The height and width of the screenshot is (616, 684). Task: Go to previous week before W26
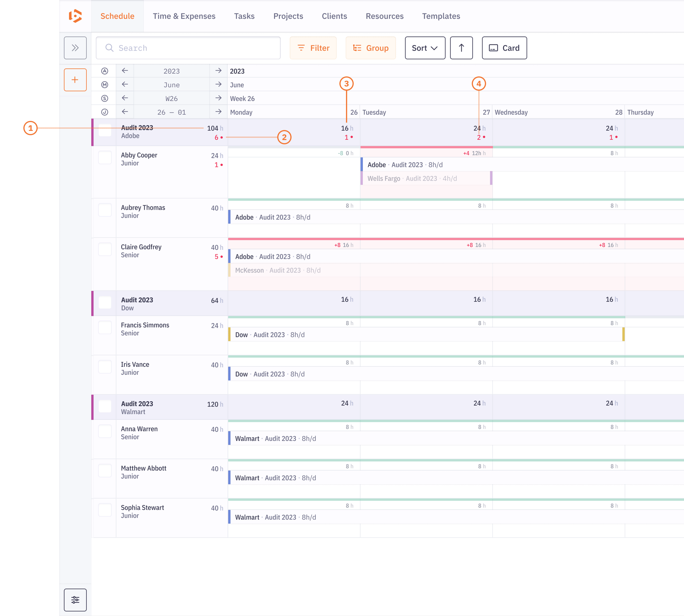[x=125, y=98]
